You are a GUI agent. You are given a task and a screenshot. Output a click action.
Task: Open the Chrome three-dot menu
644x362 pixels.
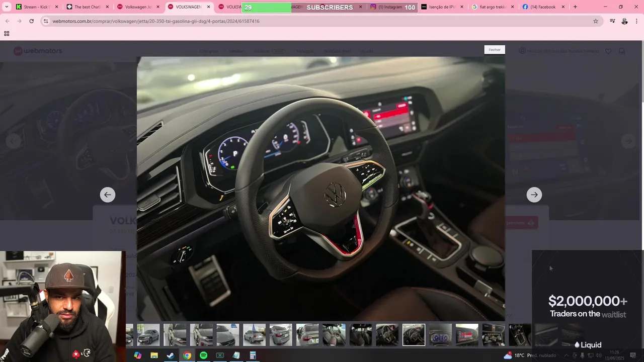coord(637,21)
